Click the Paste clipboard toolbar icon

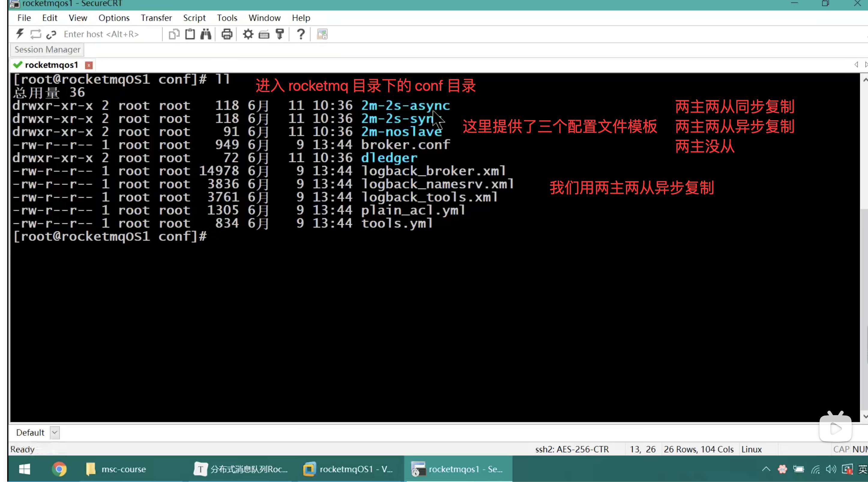pyautogui.click(x=190, y=34)
